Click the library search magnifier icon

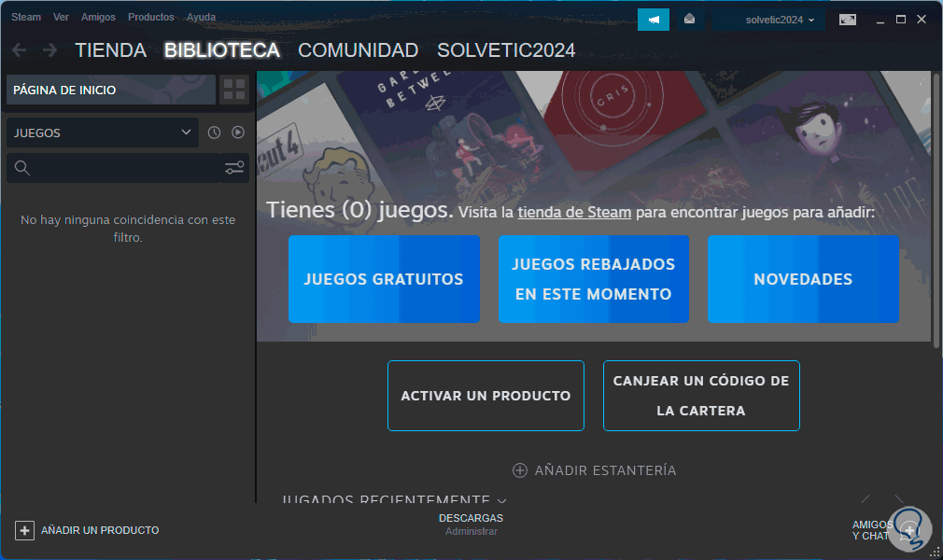[22, 168]
